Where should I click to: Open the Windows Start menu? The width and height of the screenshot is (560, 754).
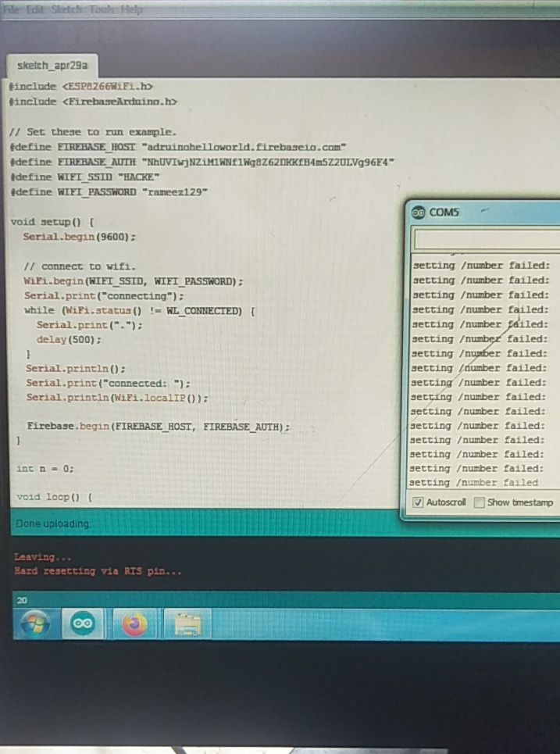[x=35, y=624]
